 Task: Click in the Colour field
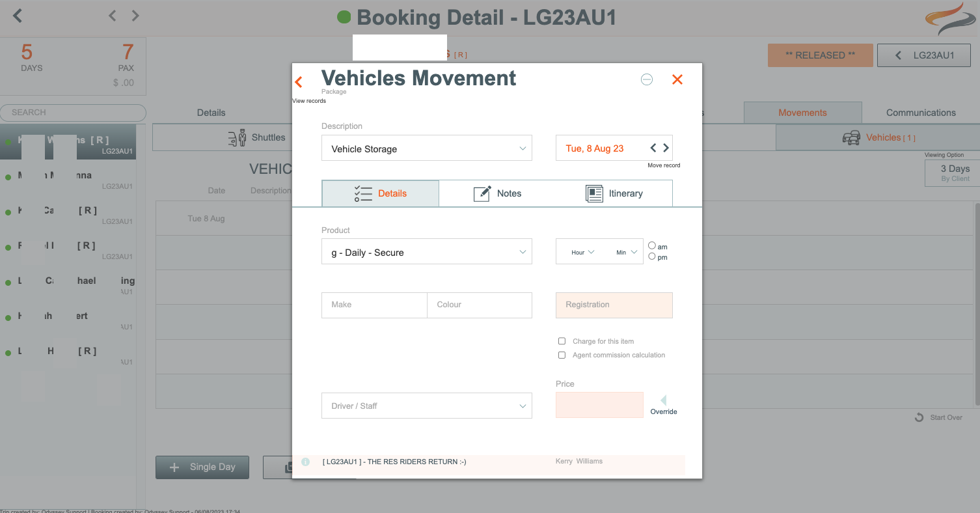tap(480, 305)
